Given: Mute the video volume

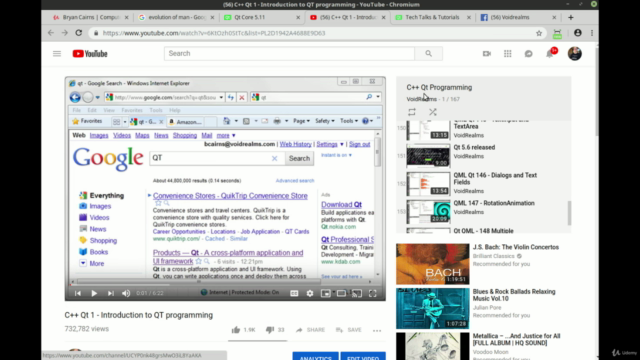Looking at the screenshot, I should (126, 293).
